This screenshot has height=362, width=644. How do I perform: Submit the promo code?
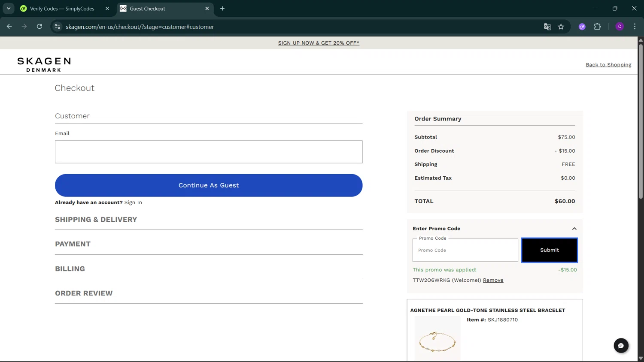550,250
